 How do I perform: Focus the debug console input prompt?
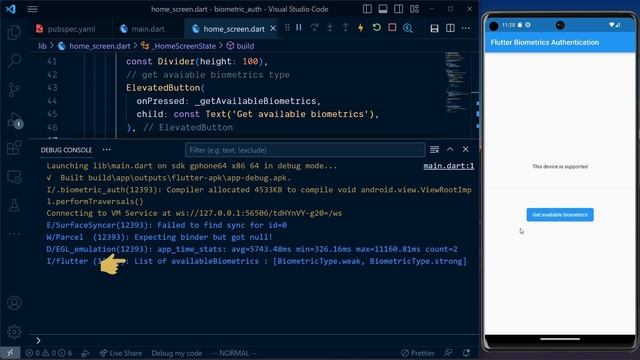pyautogui.click(x=253, y=340)
